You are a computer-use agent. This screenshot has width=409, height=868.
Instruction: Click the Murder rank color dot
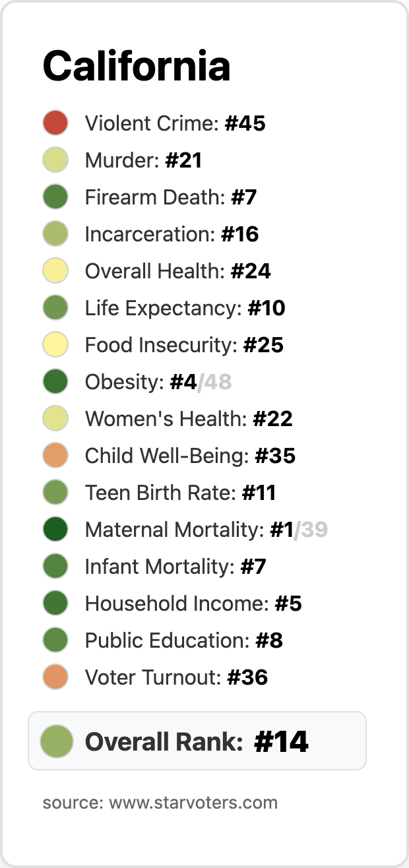[55, 160]
